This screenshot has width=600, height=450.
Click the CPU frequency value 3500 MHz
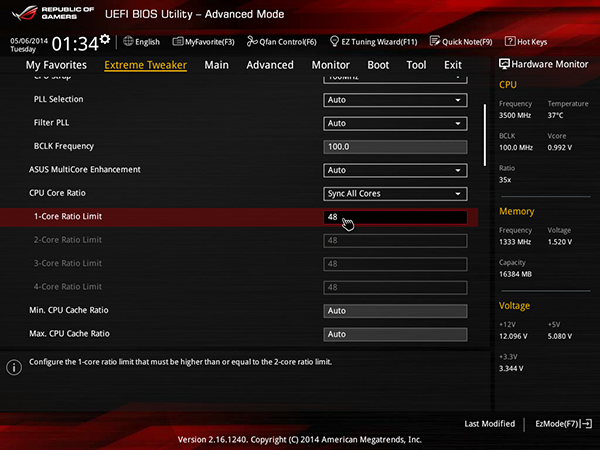click(515, 115)
